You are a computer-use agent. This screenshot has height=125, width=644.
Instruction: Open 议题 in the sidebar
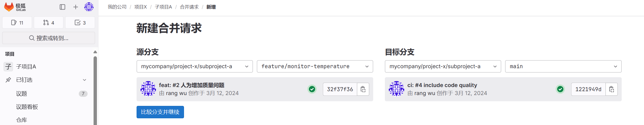tap(22, 93)
